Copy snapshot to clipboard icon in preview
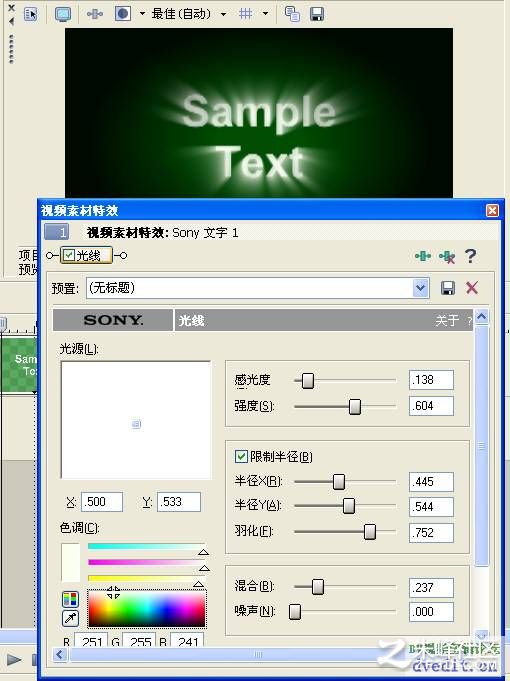The image size is (510, 681). click(292, 14)
